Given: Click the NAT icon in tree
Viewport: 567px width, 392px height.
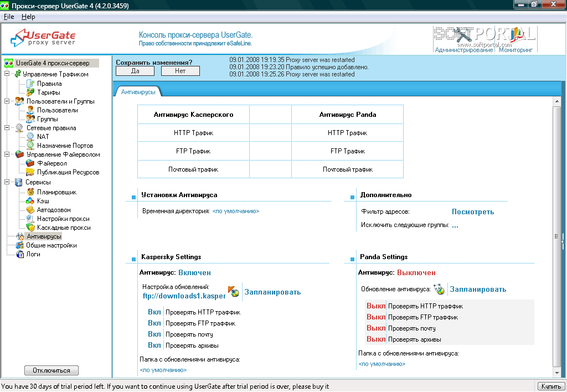Looking at the screenshot, I should [x=30, y=137].
